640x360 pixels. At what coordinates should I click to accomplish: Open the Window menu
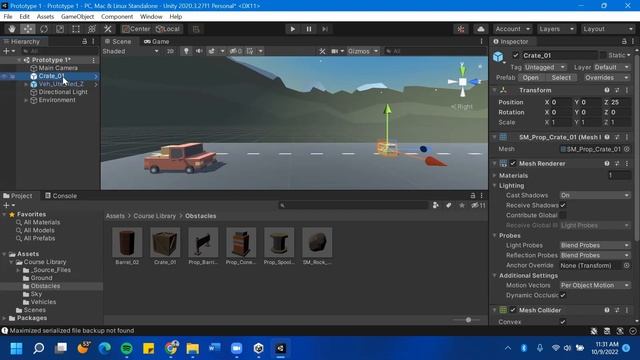tap(151, 16)
